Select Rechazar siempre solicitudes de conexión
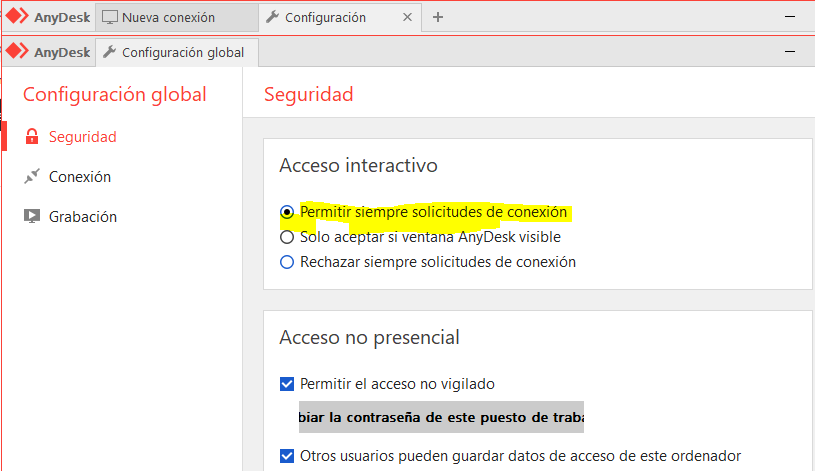The image size is (815, 471). 287,262
